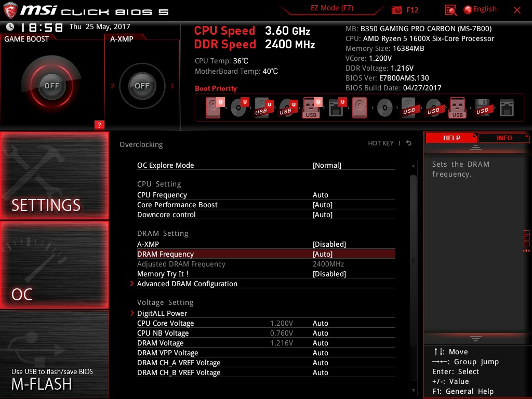The width and height of the screenshot is (532, 399).
Task: Switch to EZ Mode (F7)
Action: [x=332, y=8]
